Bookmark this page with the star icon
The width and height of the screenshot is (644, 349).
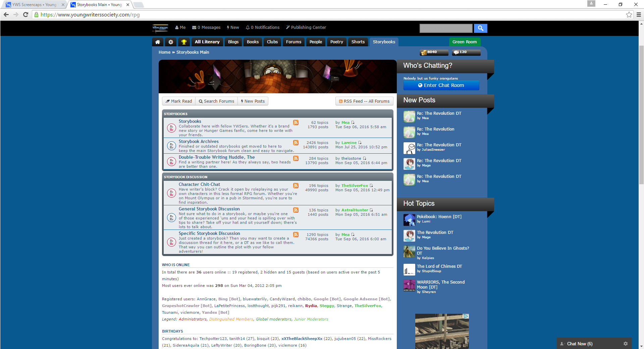(629, 15)
